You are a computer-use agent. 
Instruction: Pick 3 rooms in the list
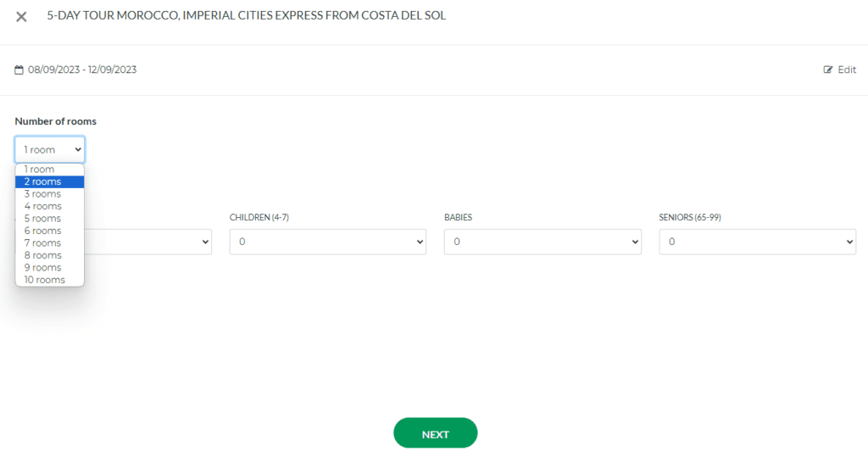[43, 194]
